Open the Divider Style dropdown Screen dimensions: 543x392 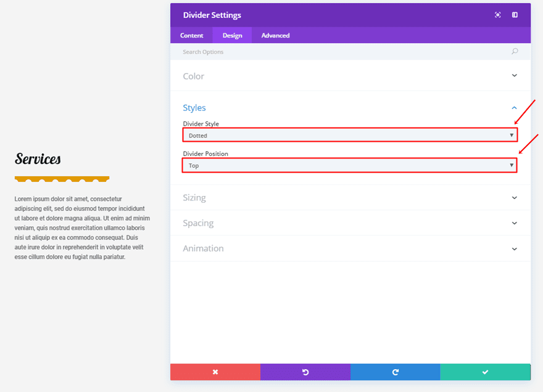click(x=349, y=135)
